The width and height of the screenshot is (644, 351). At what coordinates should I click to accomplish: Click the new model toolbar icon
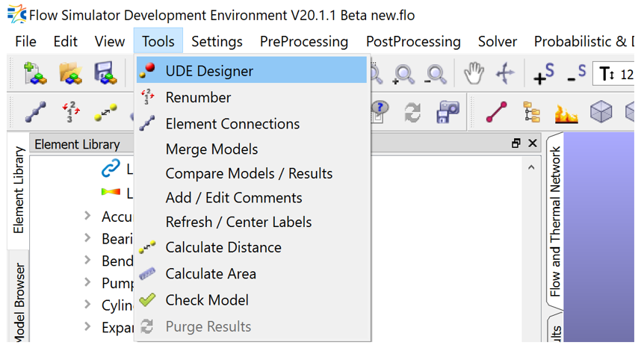click(x=34, y=73)
